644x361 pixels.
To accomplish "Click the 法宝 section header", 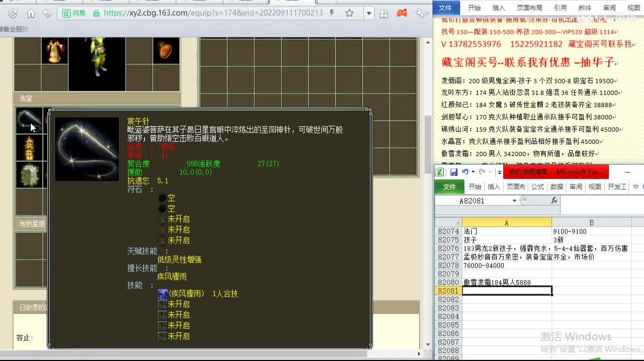I will click(97, 98).
